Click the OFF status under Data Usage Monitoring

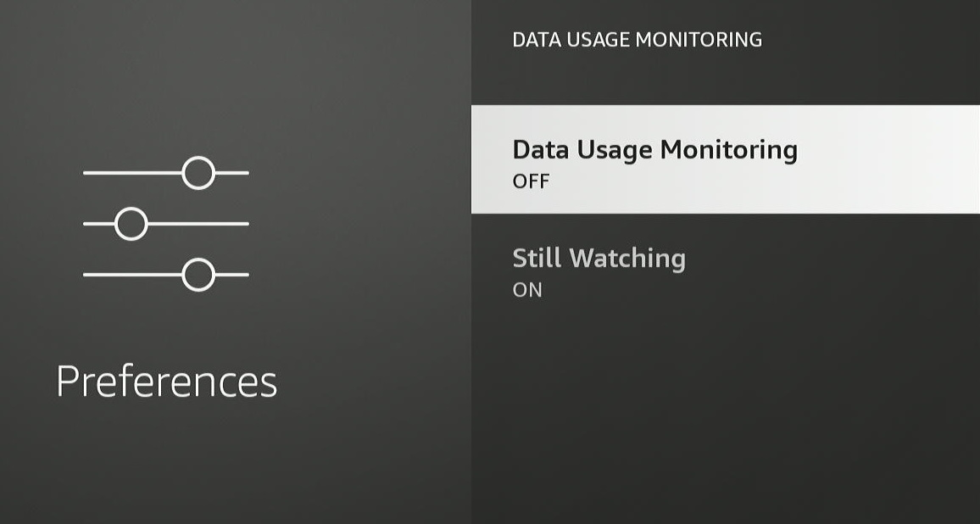[531, 181]
